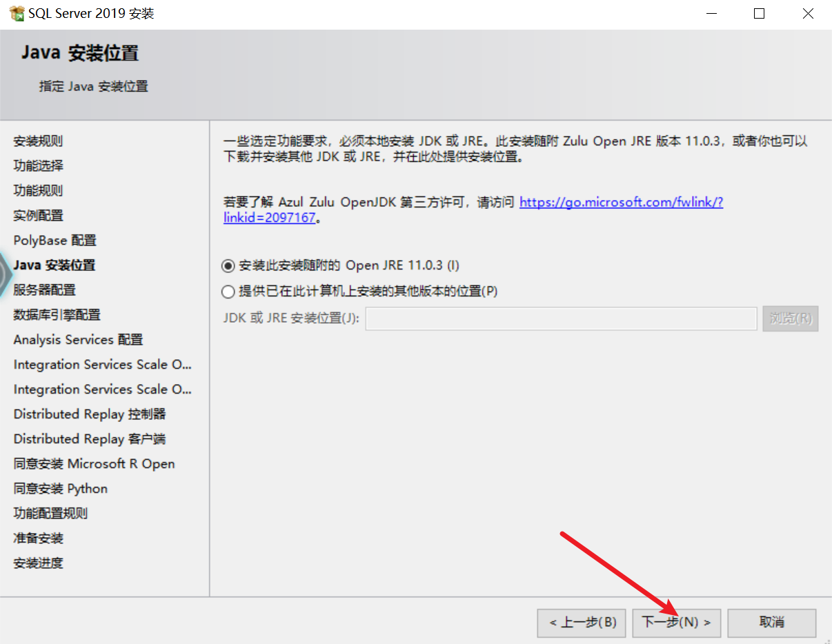Click the 浏览(R) button

[x=790, y=319]
